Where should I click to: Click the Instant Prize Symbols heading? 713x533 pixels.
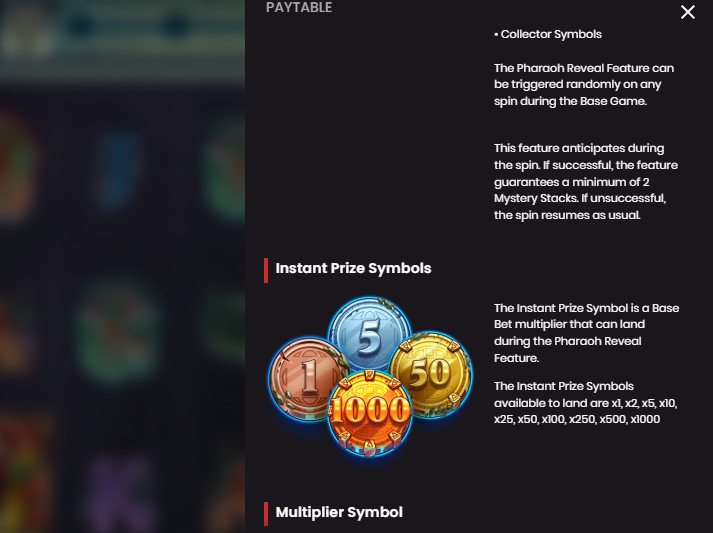click(353, 268)
